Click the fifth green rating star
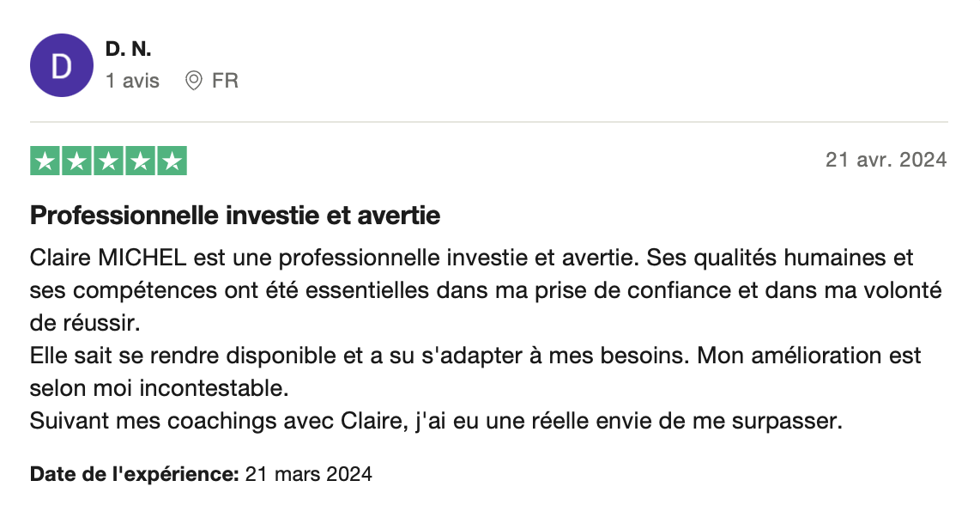This screenshot has height=505, width=980. point(172,161)
